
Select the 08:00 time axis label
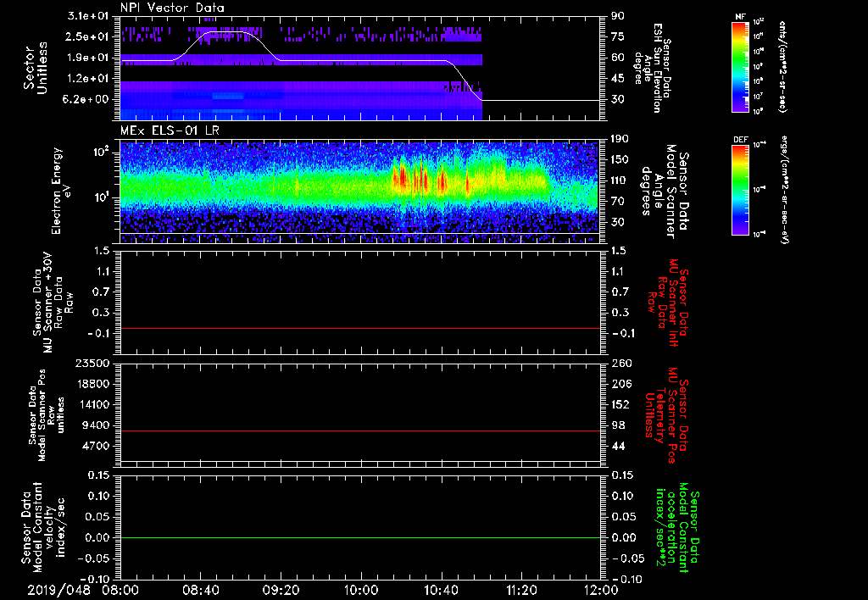pyautogui.click(x=120, y=588)
